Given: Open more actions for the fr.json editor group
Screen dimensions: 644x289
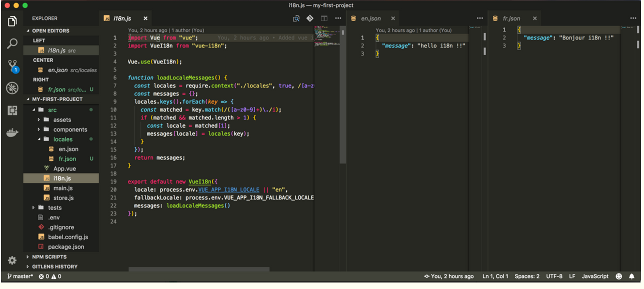Looking at the screenshot, I should click(633, 18).
